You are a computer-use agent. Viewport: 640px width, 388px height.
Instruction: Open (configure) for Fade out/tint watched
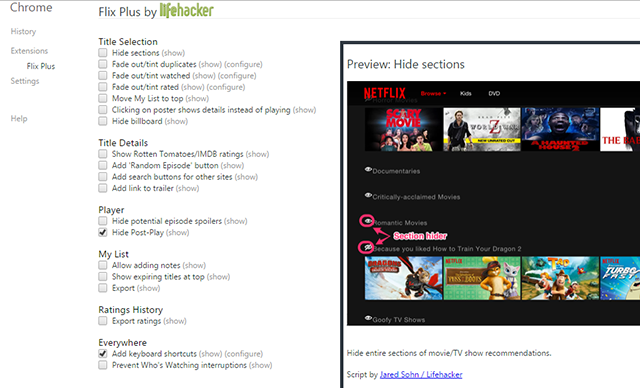pyautogui.click(x=237, y=76)
